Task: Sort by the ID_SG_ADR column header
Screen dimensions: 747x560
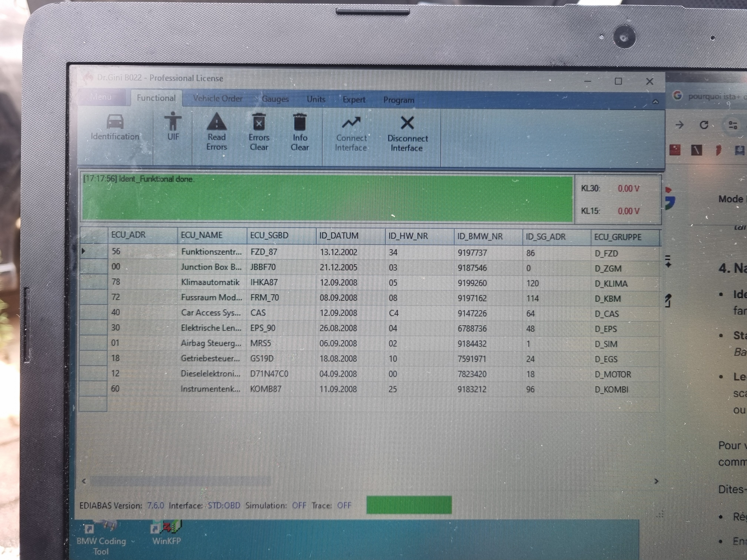Action: point(557,237)
